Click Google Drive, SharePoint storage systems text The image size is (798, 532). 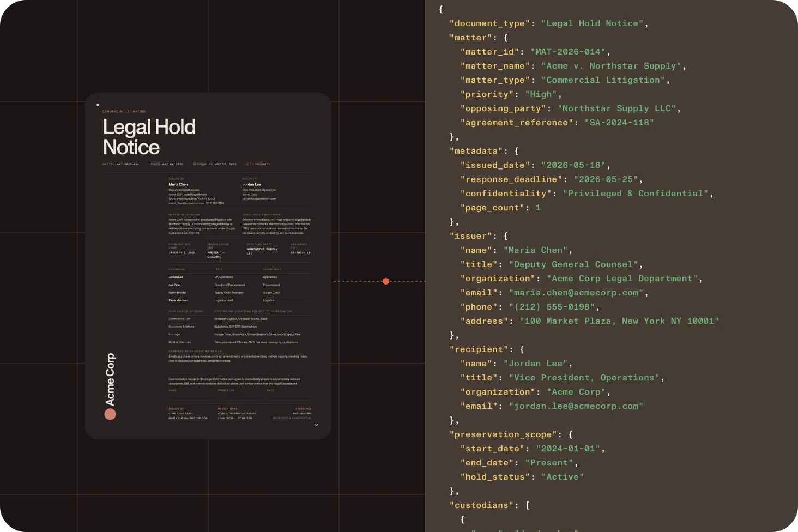click(x=257, y=335)
